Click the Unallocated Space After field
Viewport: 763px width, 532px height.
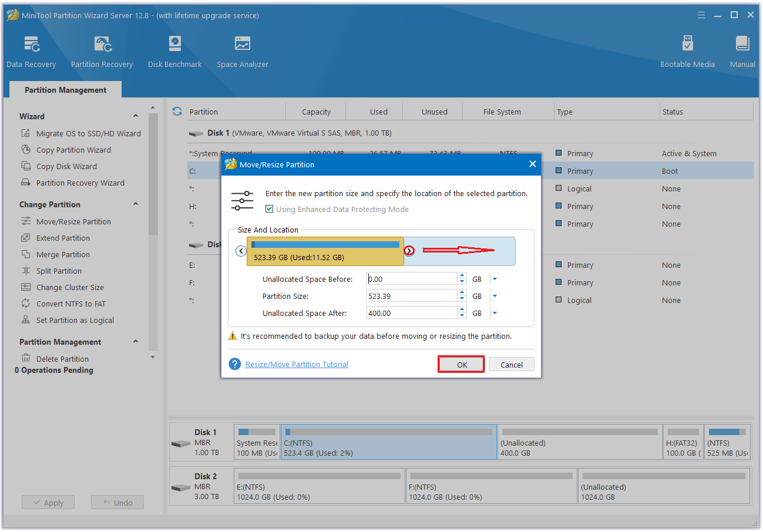412,313
